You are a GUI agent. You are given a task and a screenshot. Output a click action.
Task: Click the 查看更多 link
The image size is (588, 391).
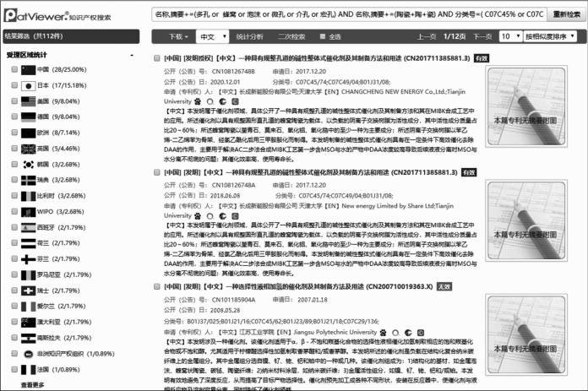pos(32,385)
